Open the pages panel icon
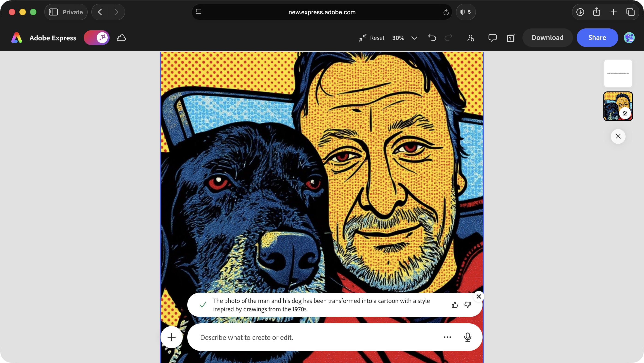The image size is (644, 363). click(511, 38)
